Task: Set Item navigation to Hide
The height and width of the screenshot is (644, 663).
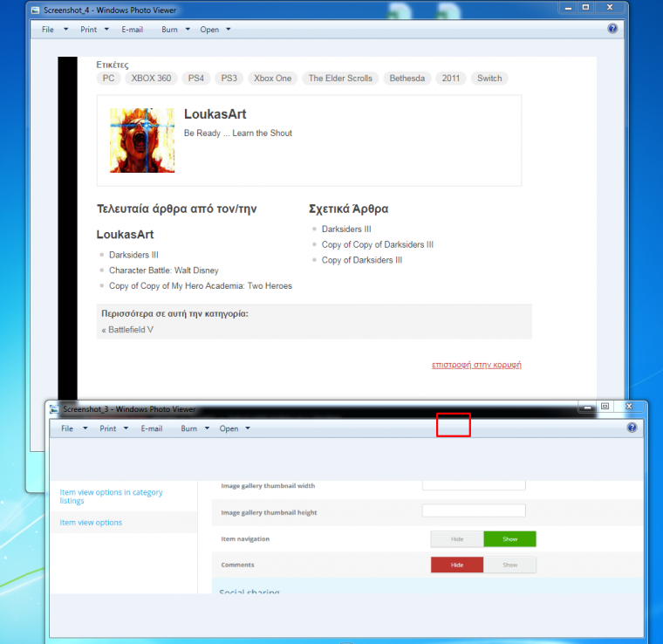Action: tap(457, 539)
